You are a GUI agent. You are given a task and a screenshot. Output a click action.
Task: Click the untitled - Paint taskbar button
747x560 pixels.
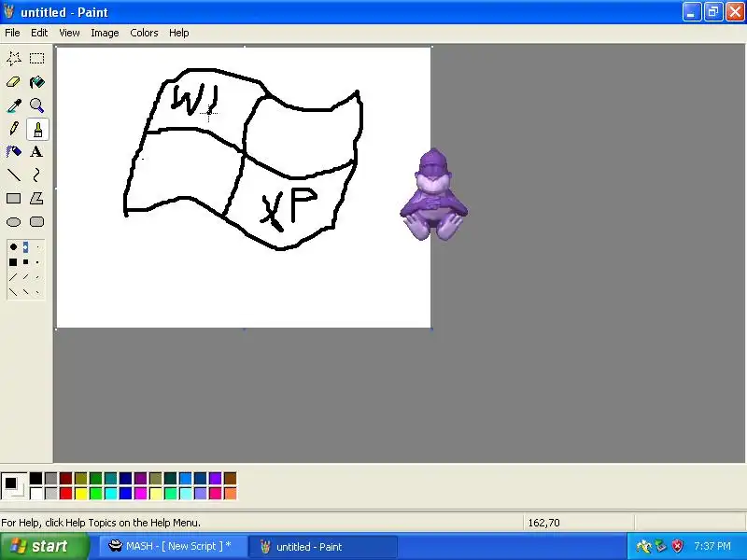click(x=323, y=546)
